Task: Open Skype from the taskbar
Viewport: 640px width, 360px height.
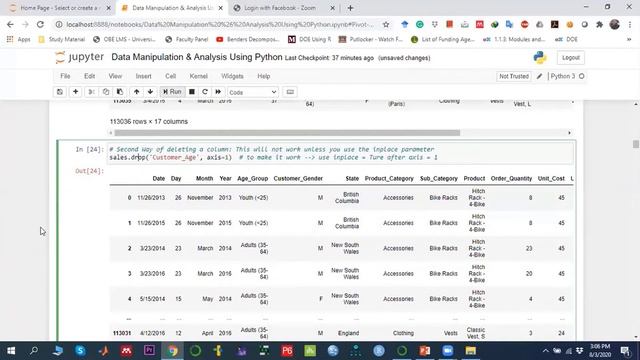Action: tap(80, 351)
